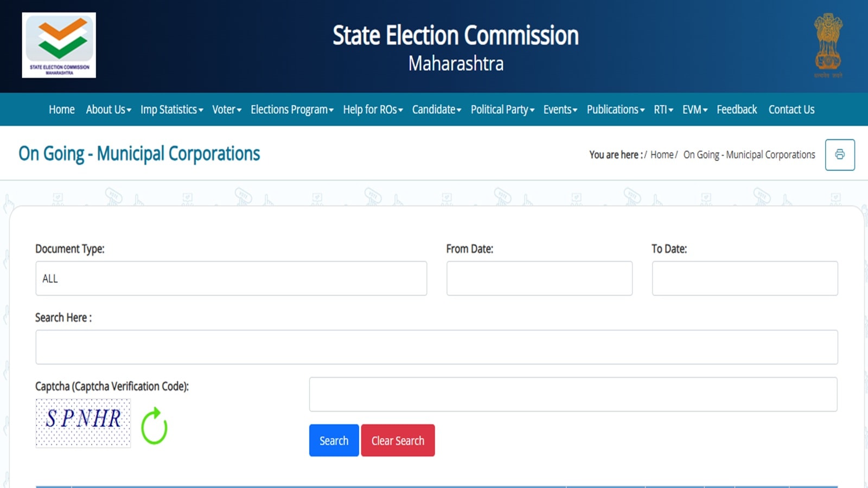Open the Document Type dropdown
Screen dimensions: 868x488
[x=231, y=278]
